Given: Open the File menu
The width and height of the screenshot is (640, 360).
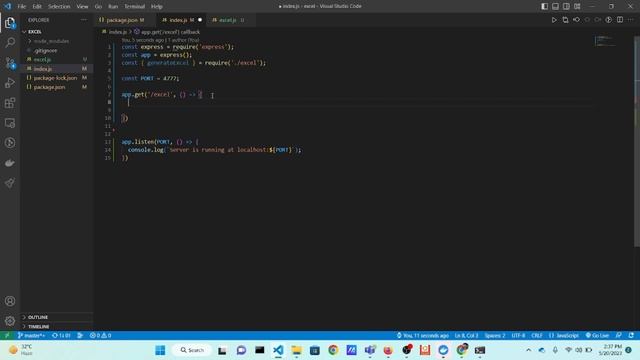Looking at the screenshot, I should coord(22,7).
